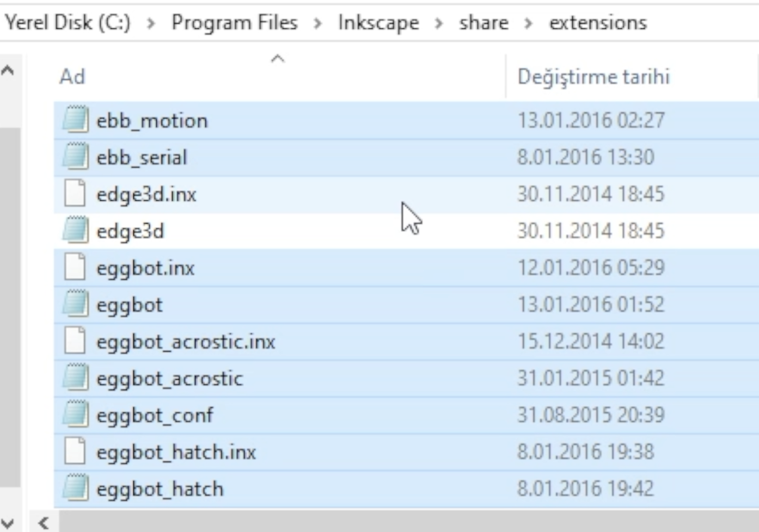Jump to Yerel Disk (C:) breadcrumb

(x=68, y=23)
